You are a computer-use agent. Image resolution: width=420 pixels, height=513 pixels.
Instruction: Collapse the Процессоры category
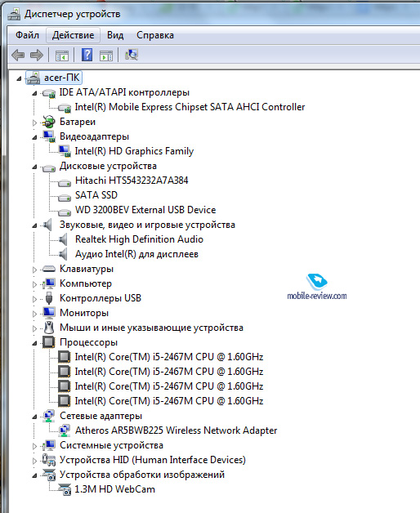pyautogui.click(x=34, y=343)
